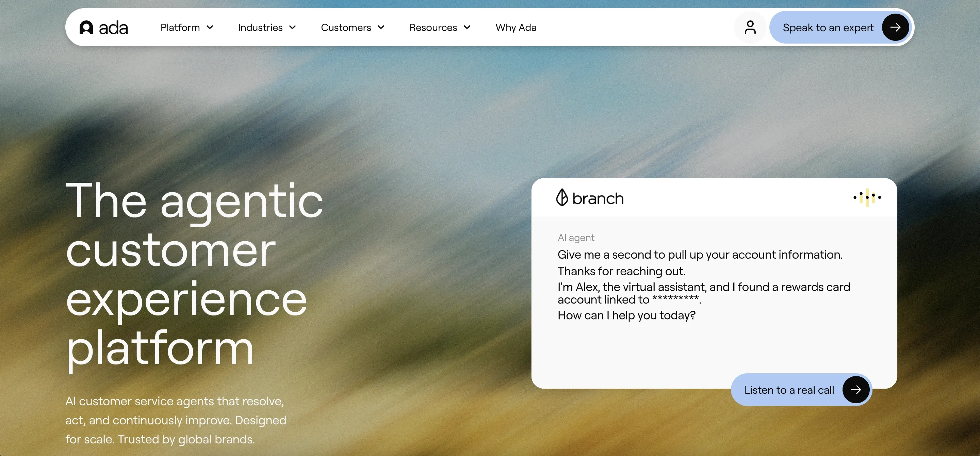Click the Resources menu label

(x=433, y=27)
